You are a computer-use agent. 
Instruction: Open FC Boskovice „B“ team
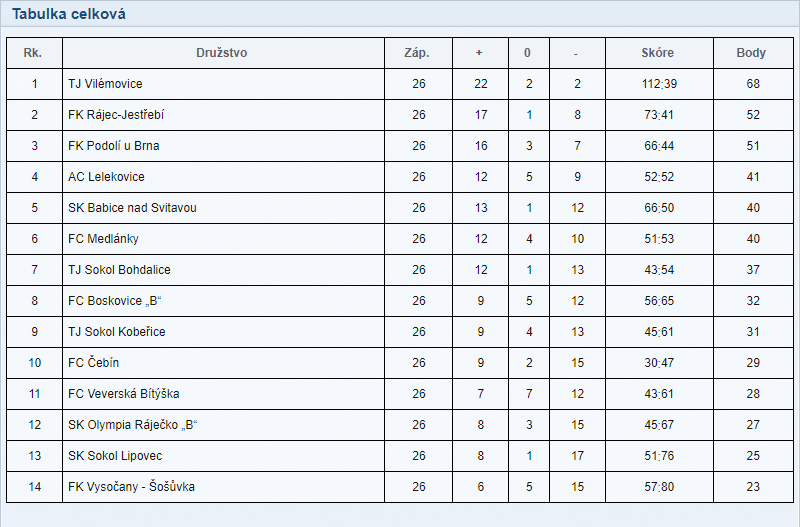[115, 301]
